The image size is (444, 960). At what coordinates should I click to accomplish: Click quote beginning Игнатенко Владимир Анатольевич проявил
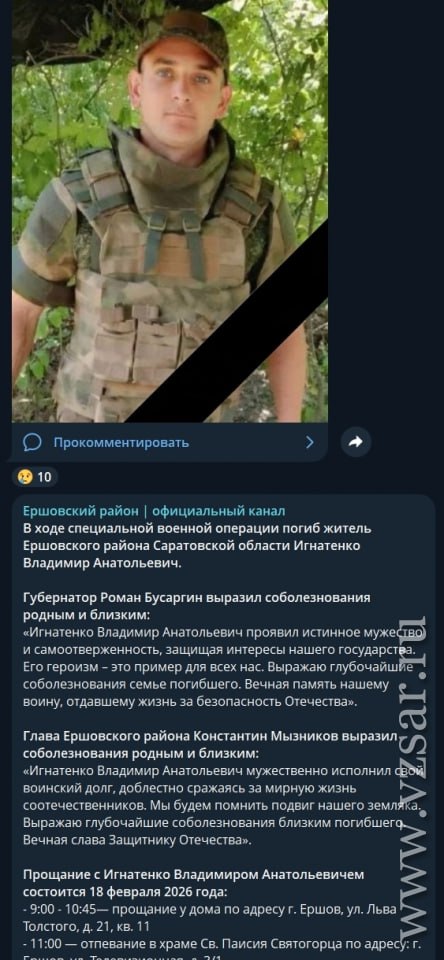click(223, 667)
